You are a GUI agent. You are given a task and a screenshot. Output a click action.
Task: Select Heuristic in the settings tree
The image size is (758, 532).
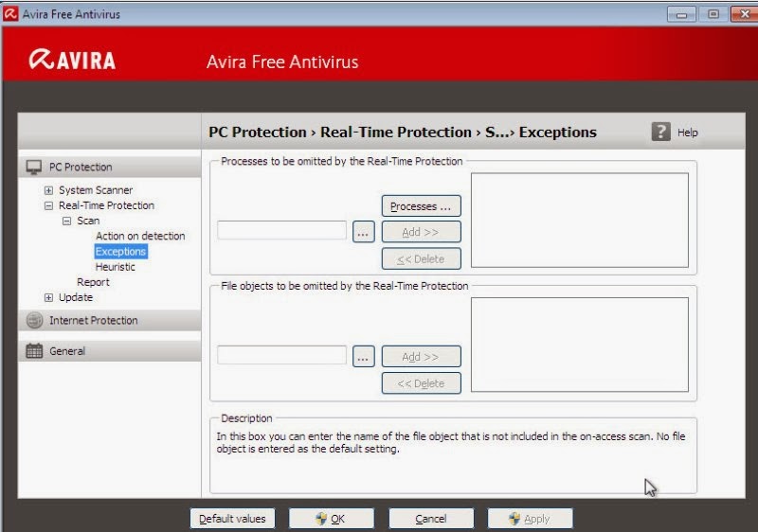tap(115, 267)
